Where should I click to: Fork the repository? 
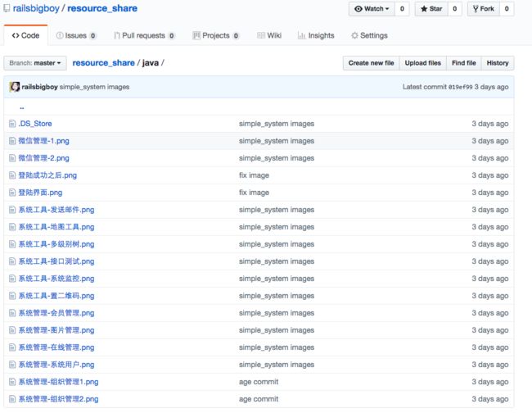tap(484, 9)
